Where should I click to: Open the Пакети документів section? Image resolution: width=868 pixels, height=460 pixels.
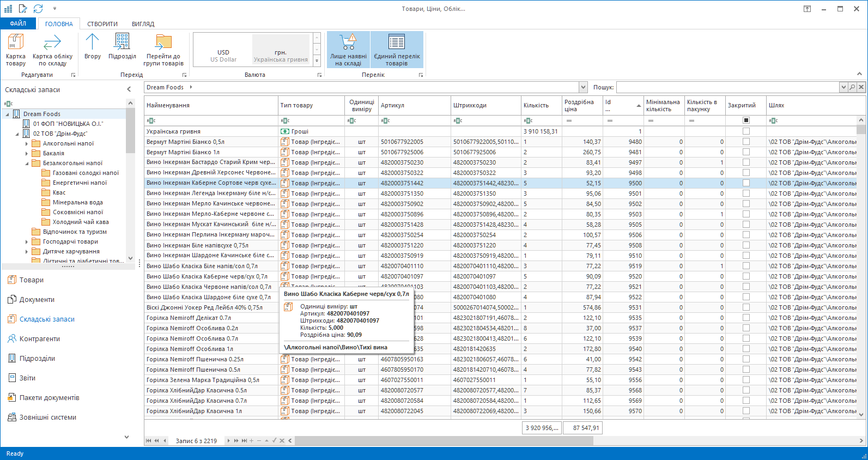coord(49,397)
